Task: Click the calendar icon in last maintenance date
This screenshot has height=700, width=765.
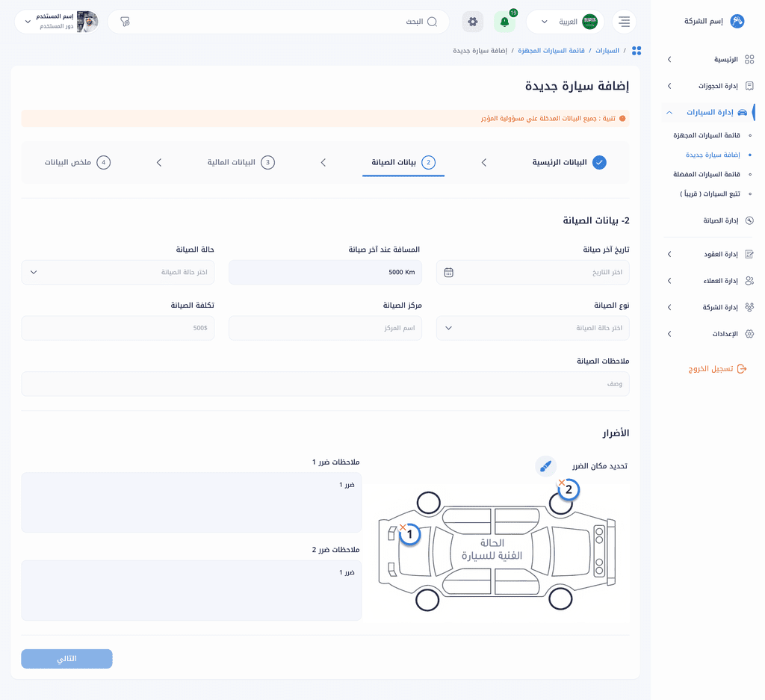Action: pyautogui.click(x=448, y=273)
